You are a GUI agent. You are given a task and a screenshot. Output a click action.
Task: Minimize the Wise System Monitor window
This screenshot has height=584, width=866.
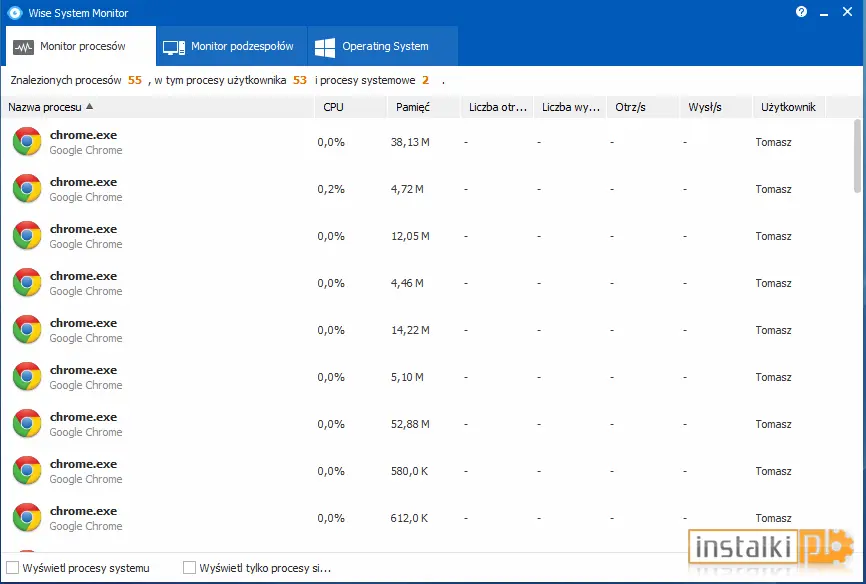click(824, 12)
